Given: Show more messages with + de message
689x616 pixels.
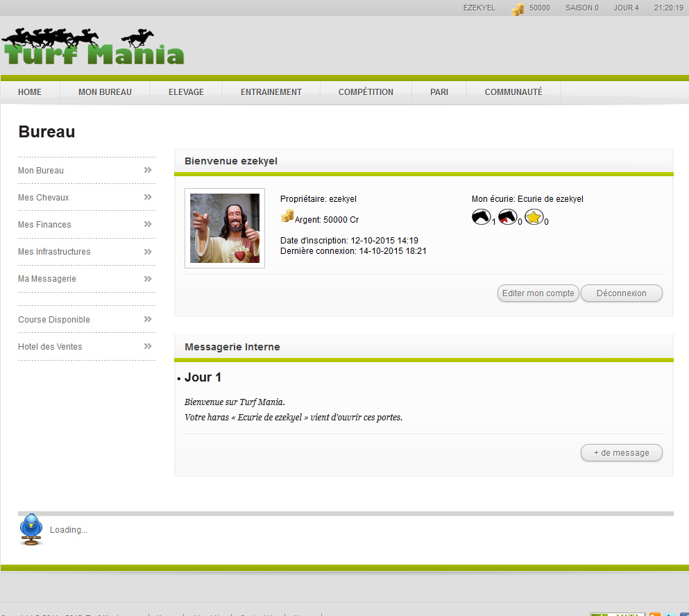Looking at the screenshot, I should pos(621,452).
